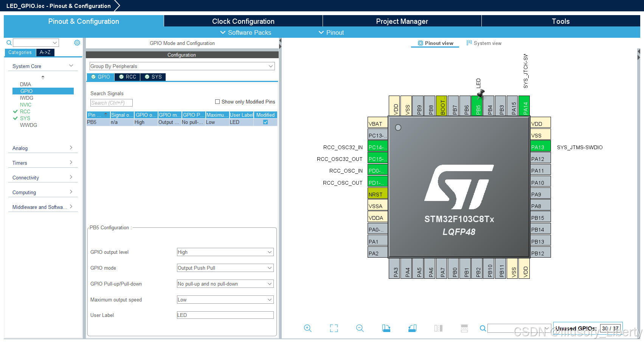This screenshot has width=644, height=343.
Task: Select the PA0 pin on the chip
Action: pyautogui.click(x=378, y=229)
